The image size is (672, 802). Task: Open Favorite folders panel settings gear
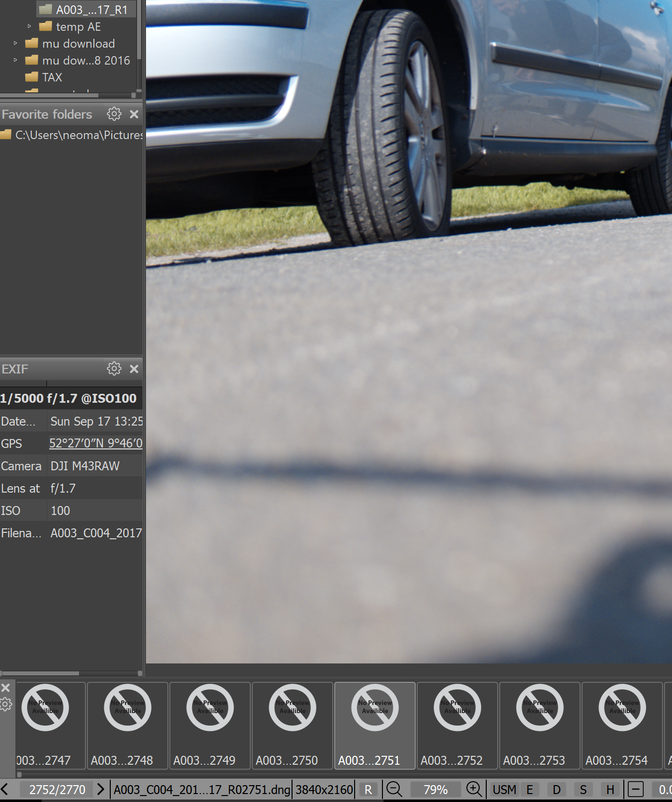(114, 114)
